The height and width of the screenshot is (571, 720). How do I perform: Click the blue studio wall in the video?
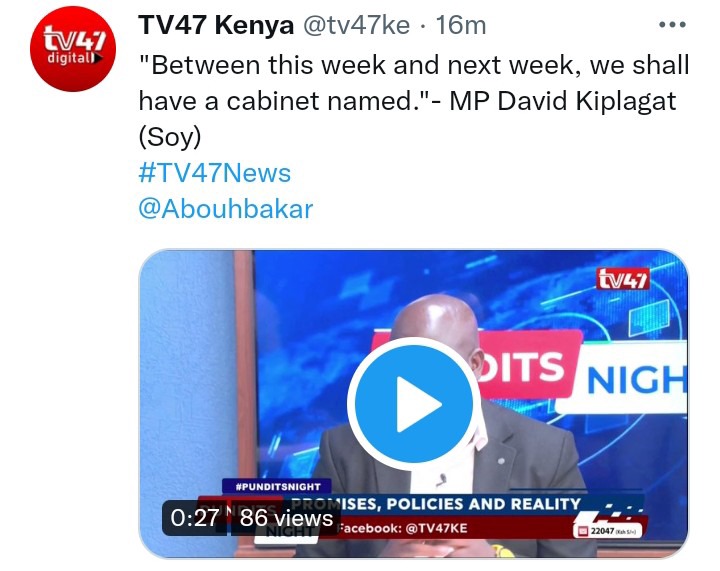click(x=187, y=390)
